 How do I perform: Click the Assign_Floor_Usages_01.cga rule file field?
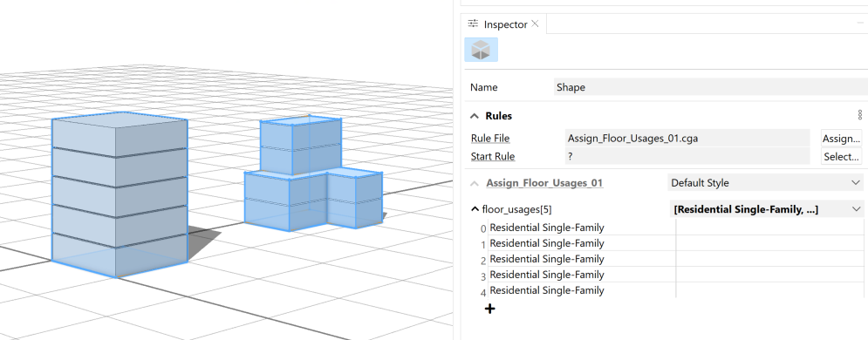tap(687, 139)
